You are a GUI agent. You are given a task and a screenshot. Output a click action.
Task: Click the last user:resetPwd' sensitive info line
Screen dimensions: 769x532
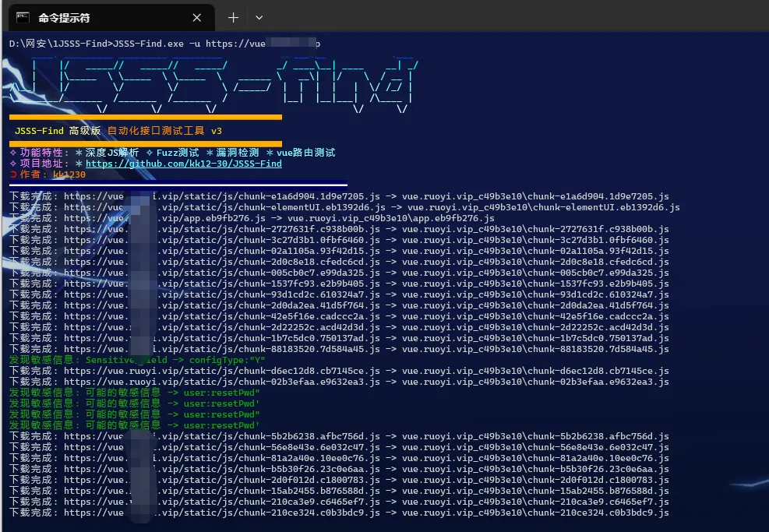click(x=134, y=425)
